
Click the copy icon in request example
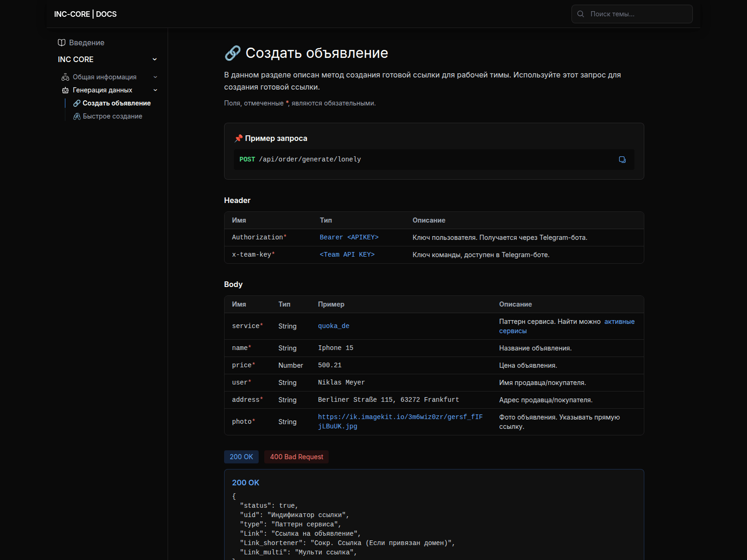pyautogui.click(x=622, y=160)
